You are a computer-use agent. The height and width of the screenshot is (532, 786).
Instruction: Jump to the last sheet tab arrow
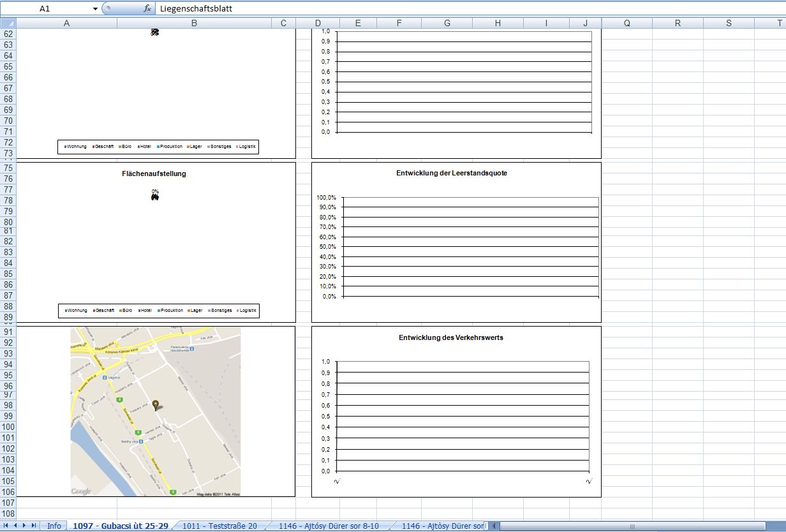pos(34,526)
